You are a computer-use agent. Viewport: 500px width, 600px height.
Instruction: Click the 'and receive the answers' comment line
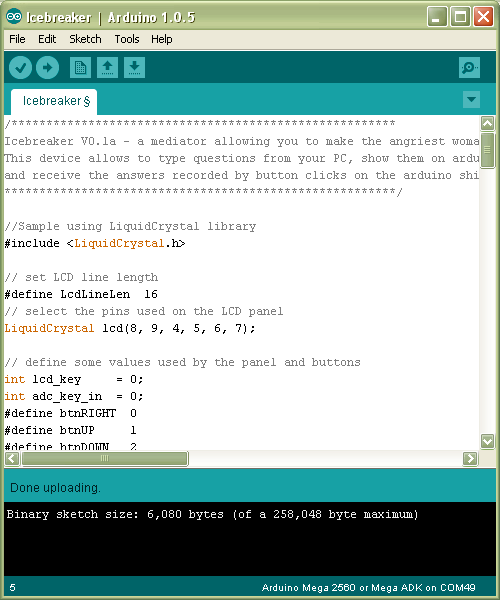point(241,175)
